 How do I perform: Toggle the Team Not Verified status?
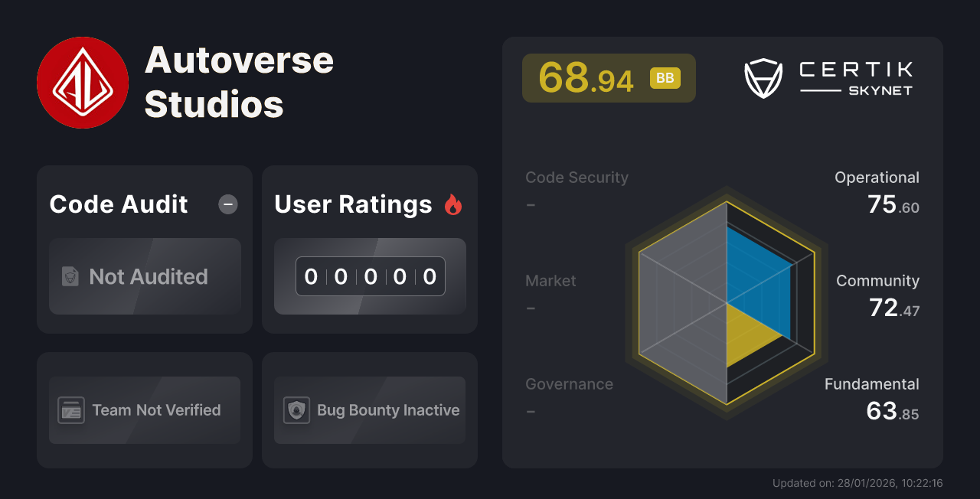point(145,410)
